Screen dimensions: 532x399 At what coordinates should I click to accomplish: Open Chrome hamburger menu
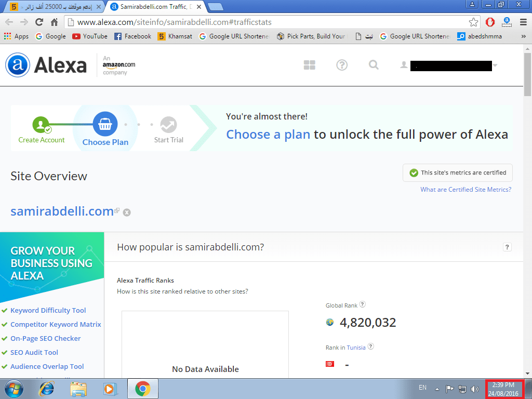(523, 22)
